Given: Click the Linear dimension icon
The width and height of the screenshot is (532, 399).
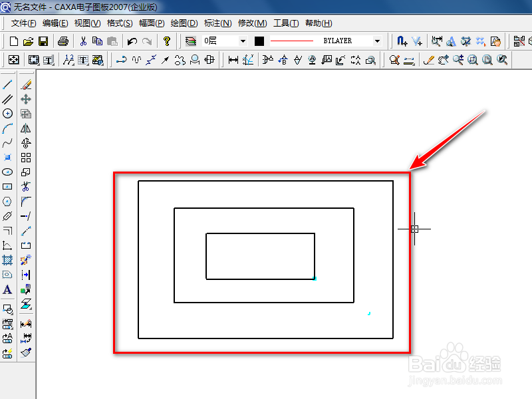Looking at the screenshot, I should (x=233, y=60).
